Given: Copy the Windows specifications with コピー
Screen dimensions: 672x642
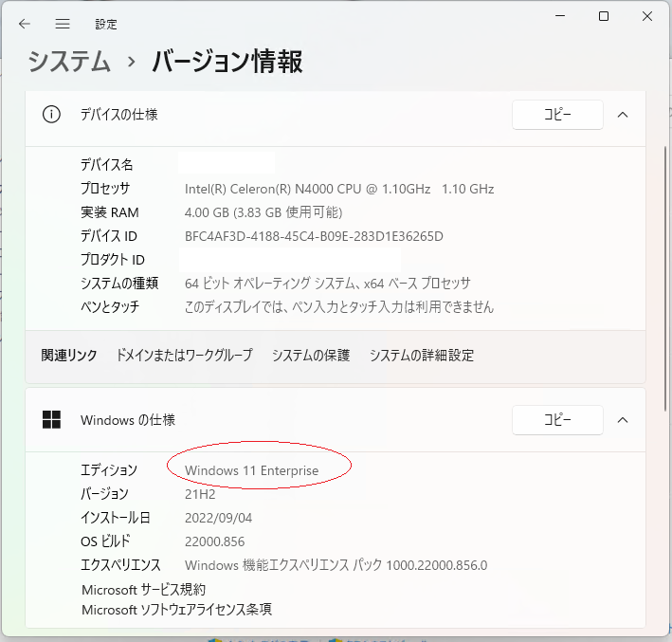Looking at the screenshot, I should (557, 420).
